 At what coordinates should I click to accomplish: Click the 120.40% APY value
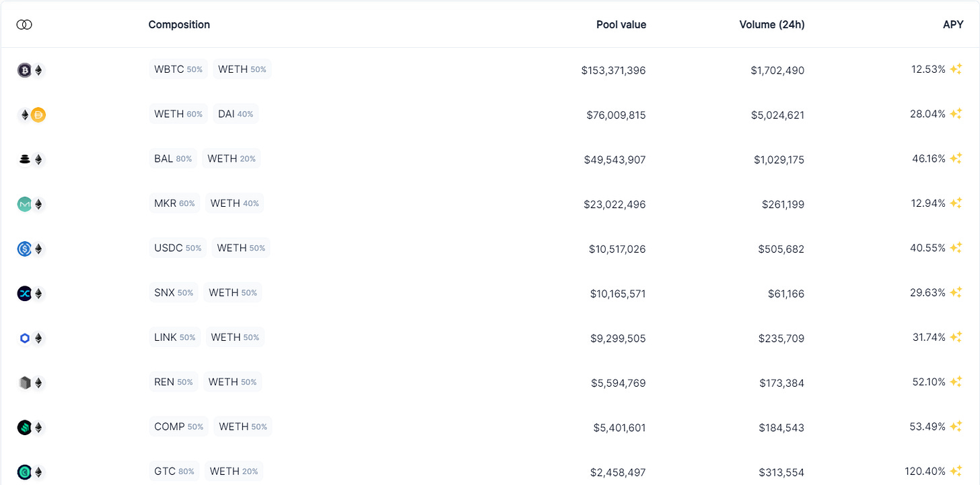pos(925,472)
